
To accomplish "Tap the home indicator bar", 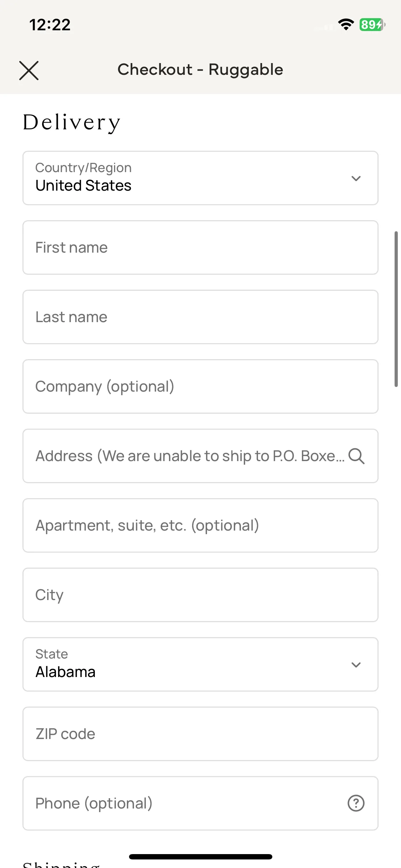I will (201, 857).
